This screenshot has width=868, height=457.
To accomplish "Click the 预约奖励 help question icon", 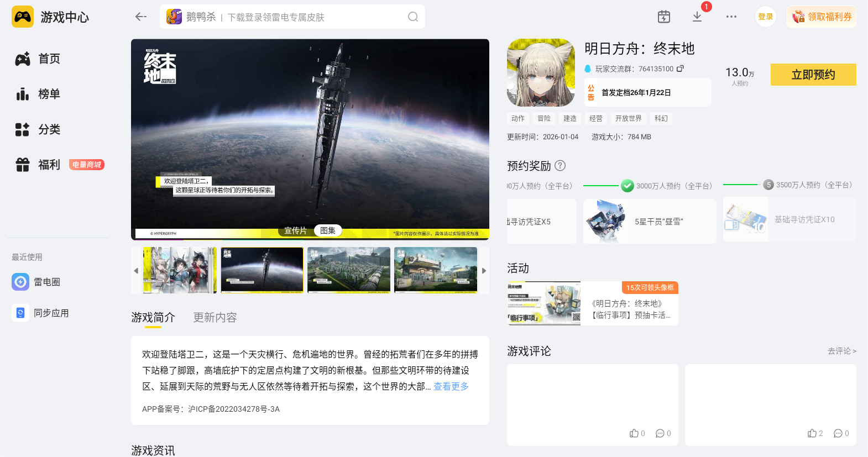I will (560, 165).
